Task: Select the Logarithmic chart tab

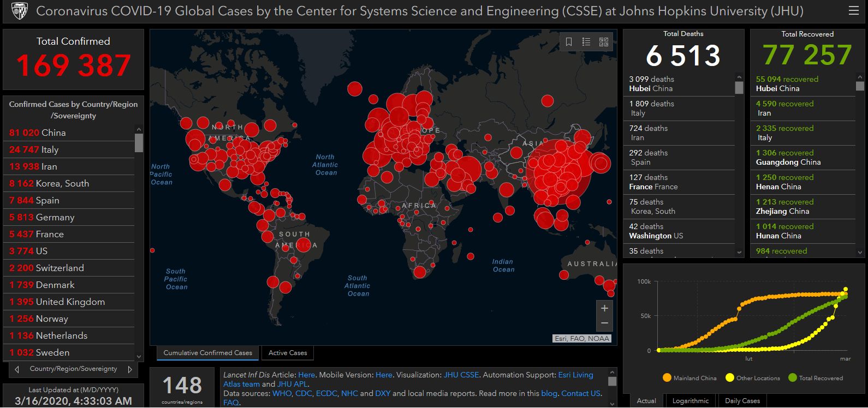Action: point(691,401)
